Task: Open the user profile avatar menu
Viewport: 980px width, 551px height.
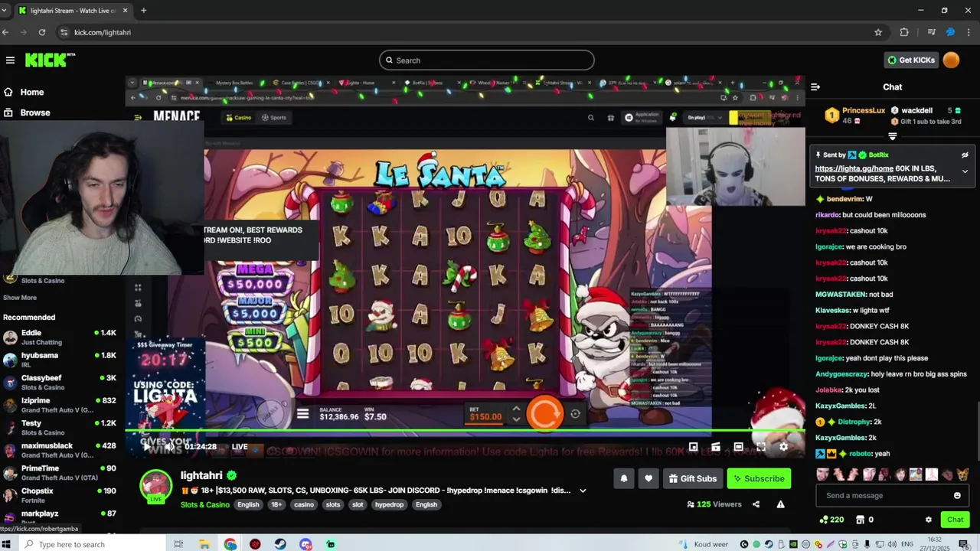Action: 951,60
